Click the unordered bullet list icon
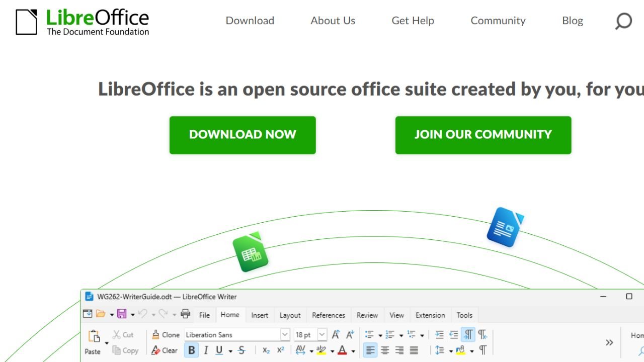 [369, 334]
